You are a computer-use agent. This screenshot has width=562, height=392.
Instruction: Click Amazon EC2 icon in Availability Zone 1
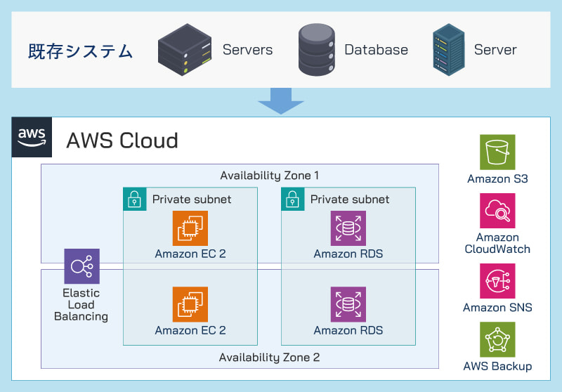click(190, 228)
